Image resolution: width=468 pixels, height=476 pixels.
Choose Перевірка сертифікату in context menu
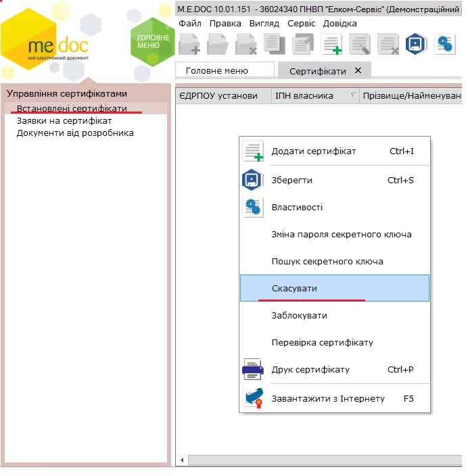(335, 342)
